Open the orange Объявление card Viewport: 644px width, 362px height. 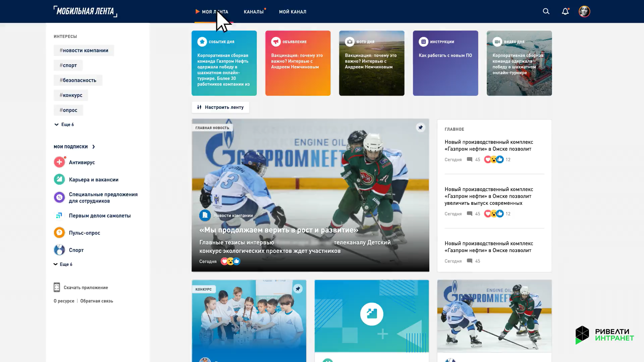(298, 63)
